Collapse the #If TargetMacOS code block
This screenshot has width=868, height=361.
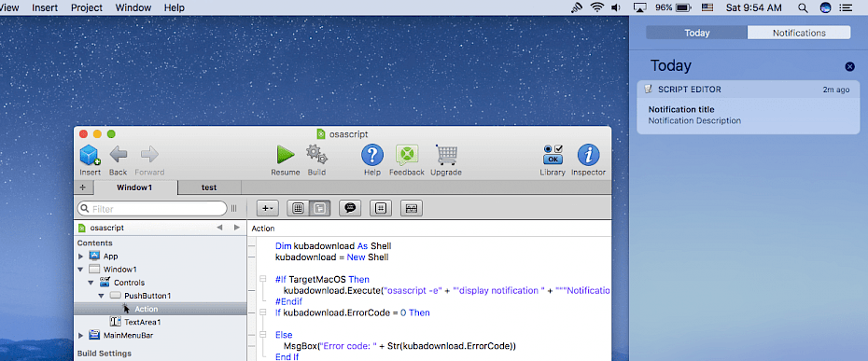pos(262,280)
